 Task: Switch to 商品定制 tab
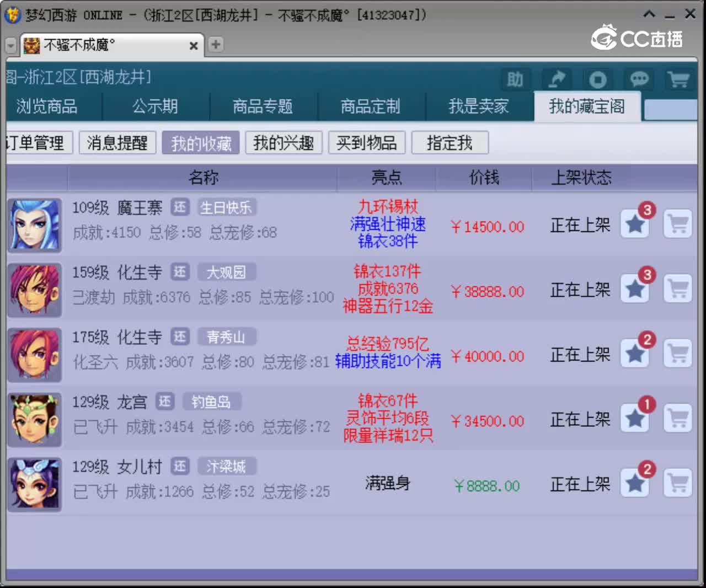(371, 106)
